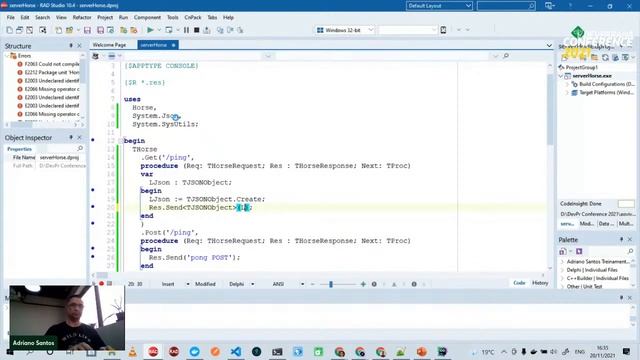Pause the running program

click(x=186, y=30)
